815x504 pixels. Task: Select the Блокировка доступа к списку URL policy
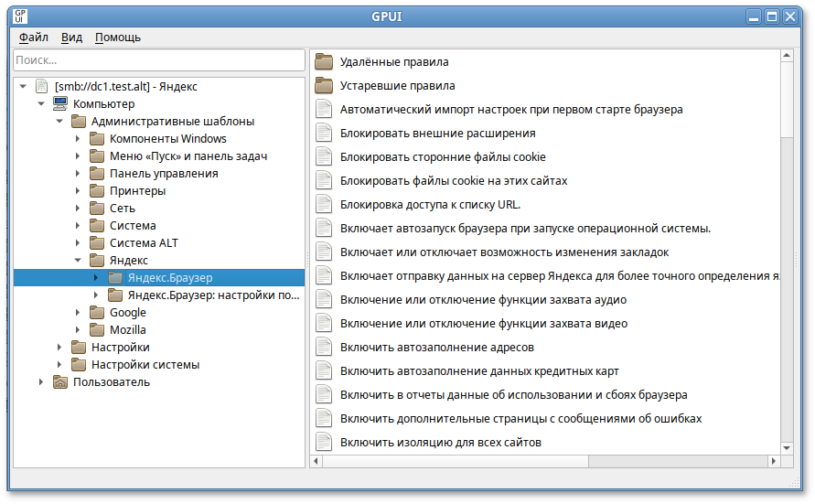point(430,205)
